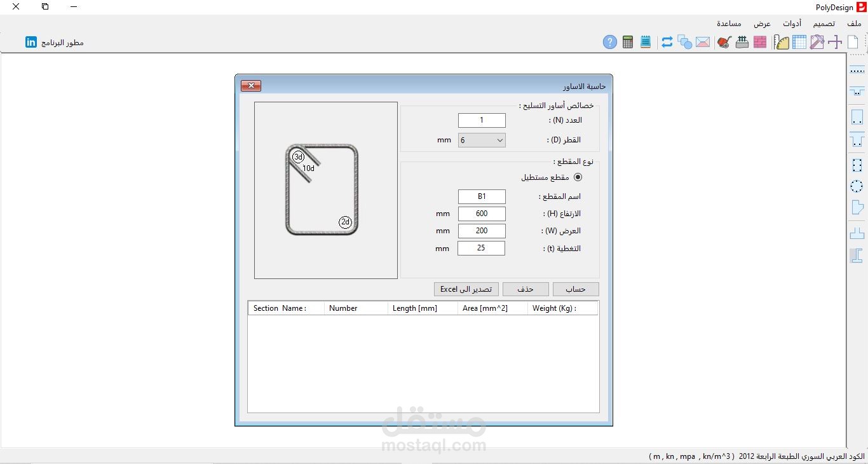Image resolution: width=868 pixels, height=464 pixels.
Task: Click the width (W) field 200
Action: [x=482, y=231]
